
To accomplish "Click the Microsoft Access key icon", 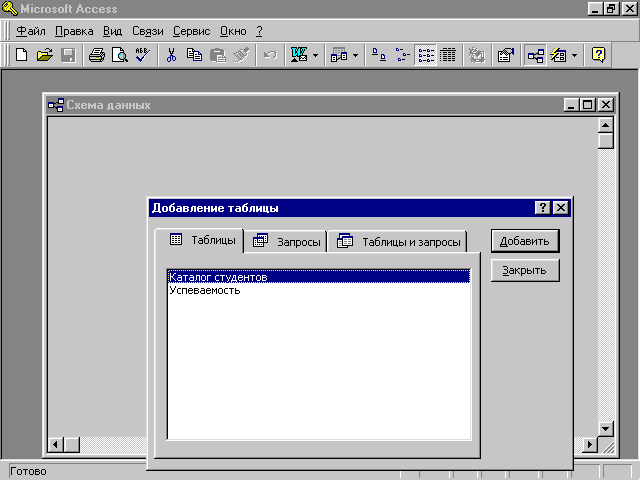I will [9, 8].
